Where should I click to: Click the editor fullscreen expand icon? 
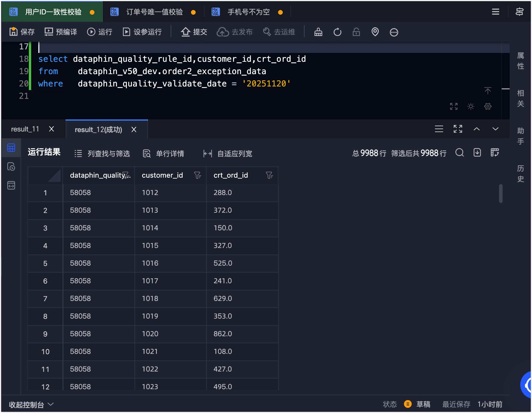[454, 106]
